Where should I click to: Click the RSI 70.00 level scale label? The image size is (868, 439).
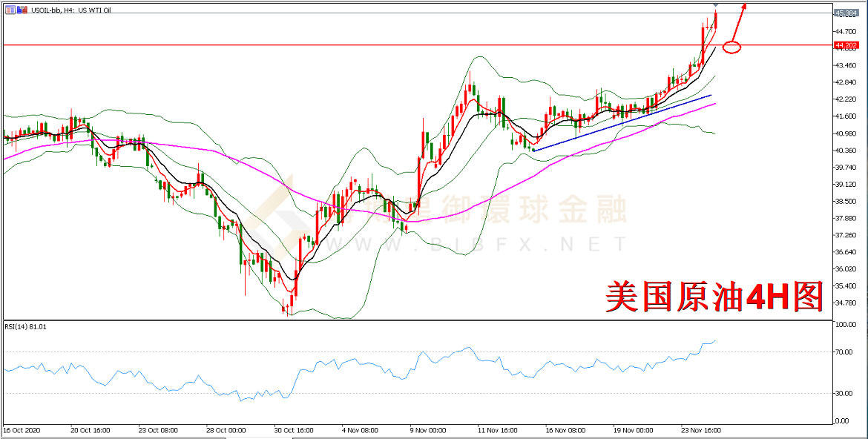pyautogui.click(x=843, y=351)
